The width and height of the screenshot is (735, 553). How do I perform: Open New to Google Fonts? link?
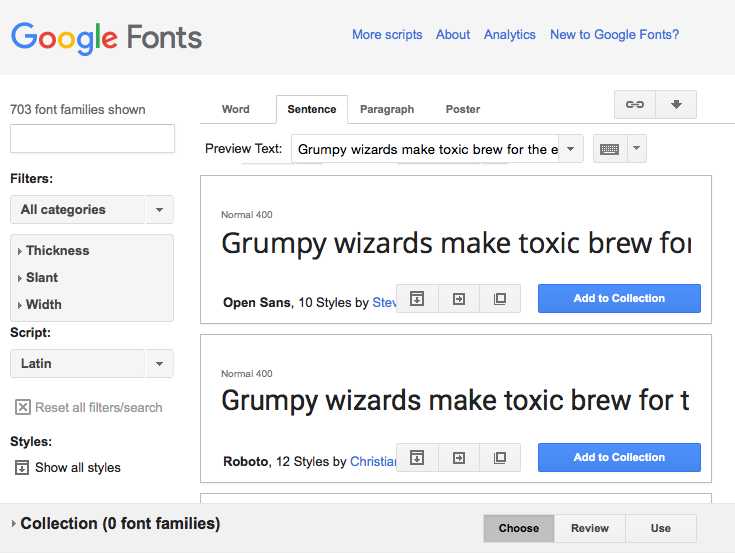(x=615, y=35)
